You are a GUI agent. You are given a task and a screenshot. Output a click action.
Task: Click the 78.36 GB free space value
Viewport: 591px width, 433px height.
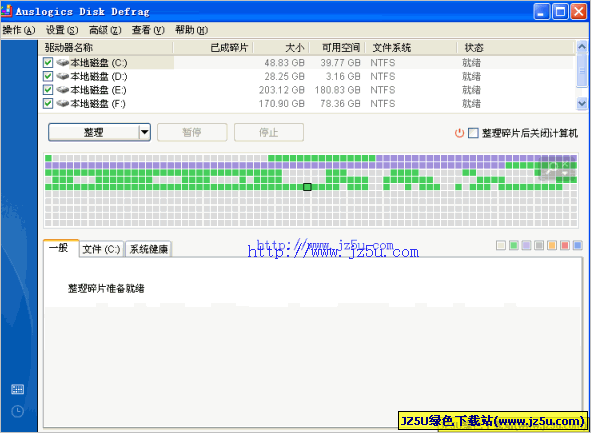pos(340,104)
